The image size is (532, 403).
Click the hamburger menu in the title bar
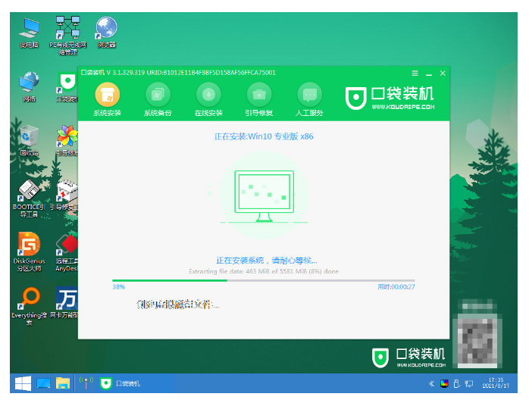[x=415, y=73]
